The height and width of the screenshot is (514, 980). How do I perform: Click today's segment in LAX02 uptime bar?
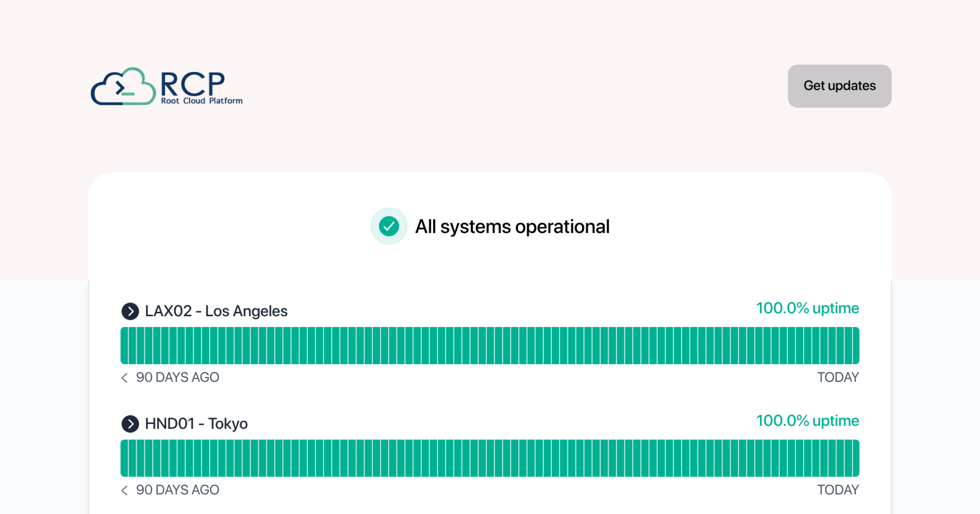point(855,346)
